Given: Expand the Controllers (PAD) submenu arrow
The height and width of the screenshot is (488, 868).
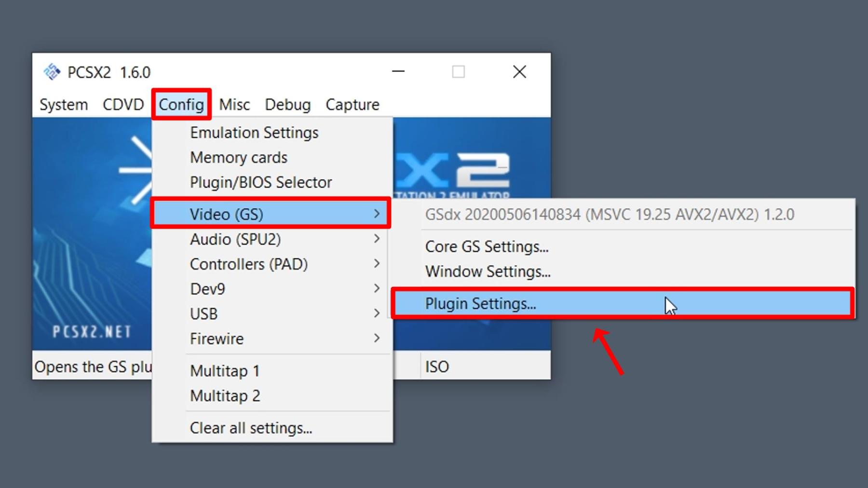Looking at the screenshot, I should click(377, 264).
